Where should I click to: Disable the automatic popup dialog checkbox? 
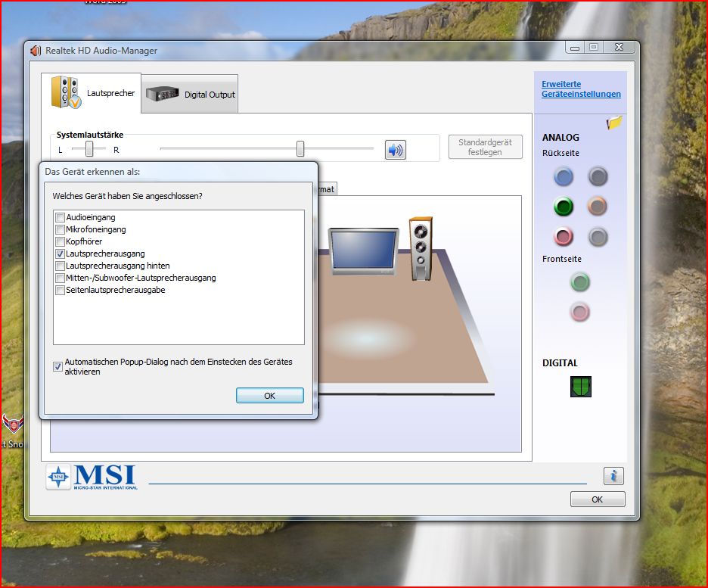(x=57, y=367)
